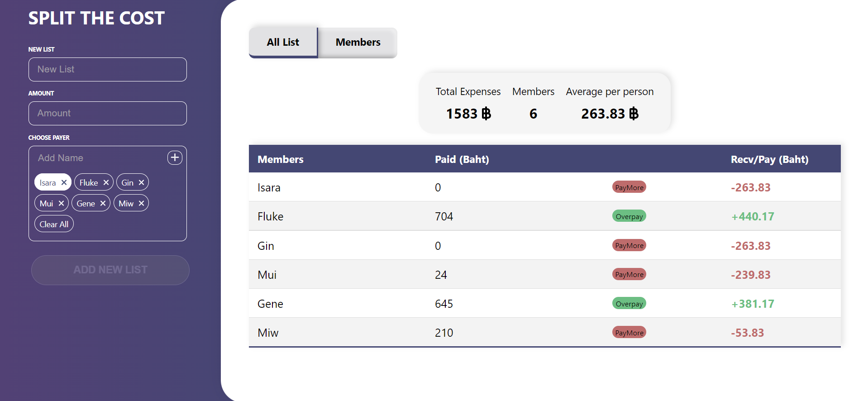868x401 pixels.
Task: Remove Gin with the X icon
Action: click(141, 182)
